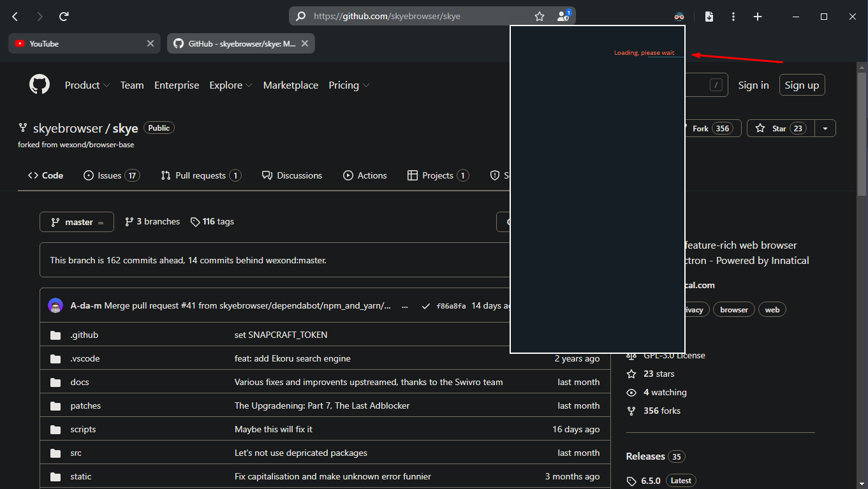Bookmark this page with the star icon
The width and height of the screenshot is (868, 489).
pos(539,16)
